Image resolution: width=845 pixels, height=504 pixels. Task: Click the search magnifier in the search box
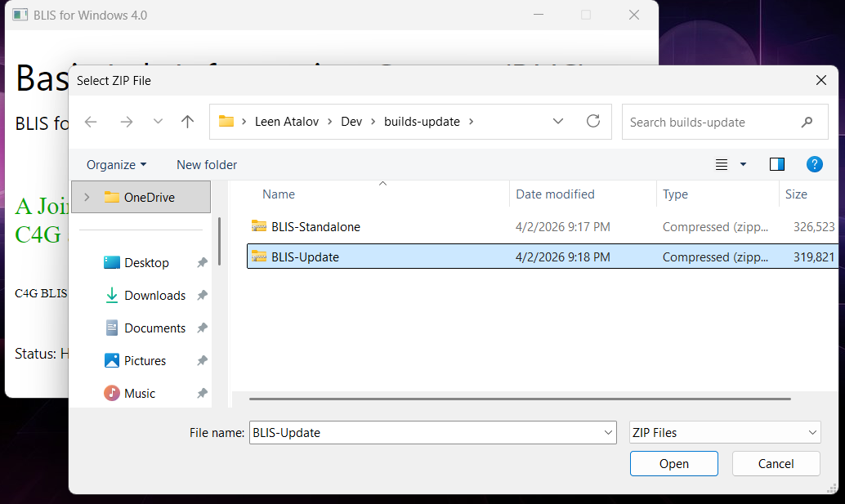(x=807, y=121)
